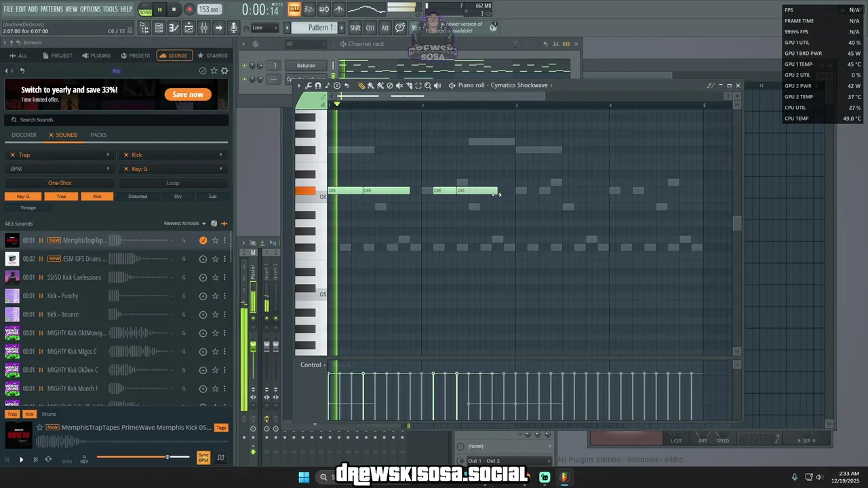Open the PACKS tab in Sounds browser
Image resolution: width=868 pixels, height=488 pixels.
tap(98, 135)
